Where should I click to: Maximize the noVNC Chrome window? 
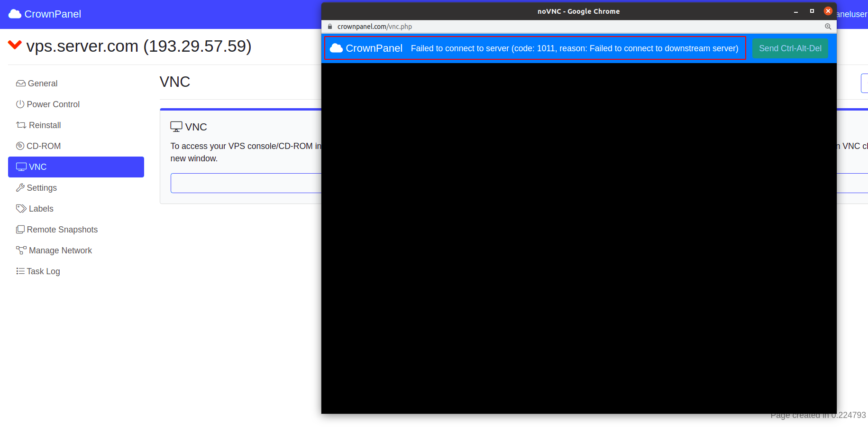pos(812,11)
